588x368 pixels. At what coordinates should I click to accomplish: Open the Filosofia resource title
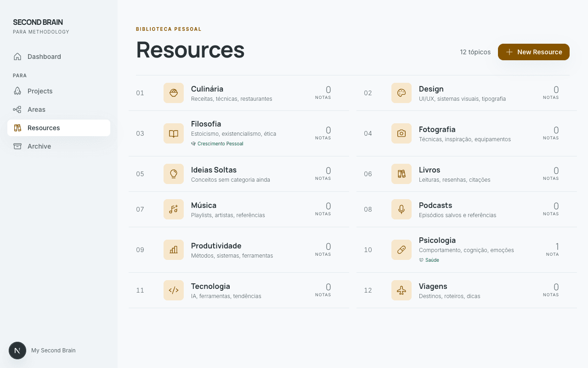[206, 124]
